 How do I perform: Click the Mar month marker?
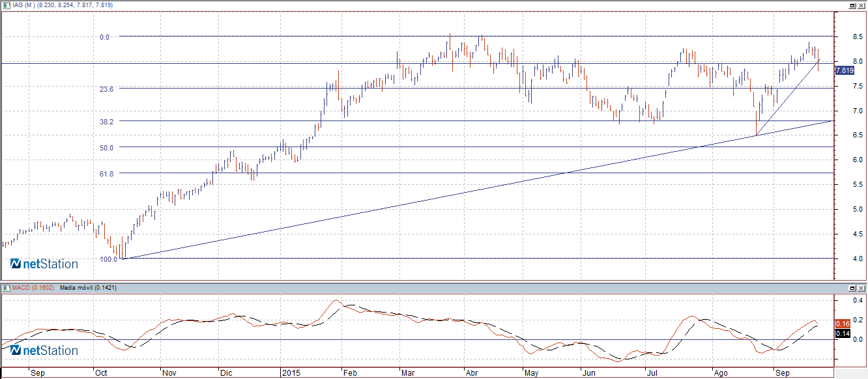408,374
